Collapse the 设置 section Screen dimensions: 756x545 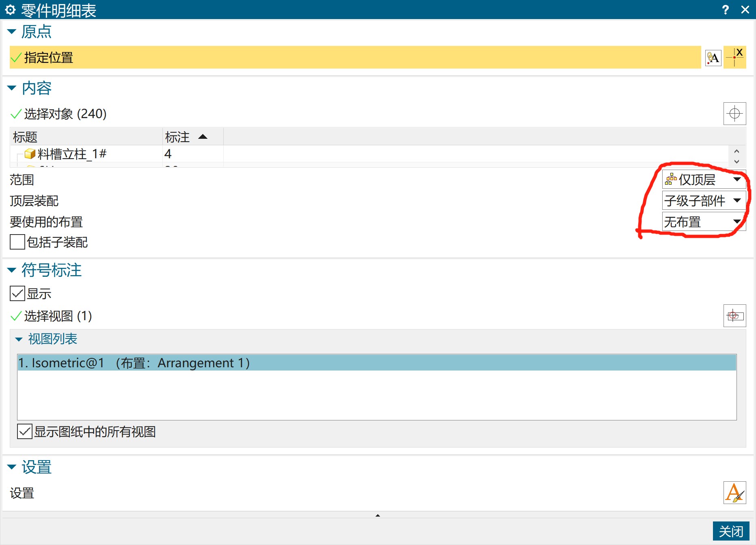tap(12, 467)
